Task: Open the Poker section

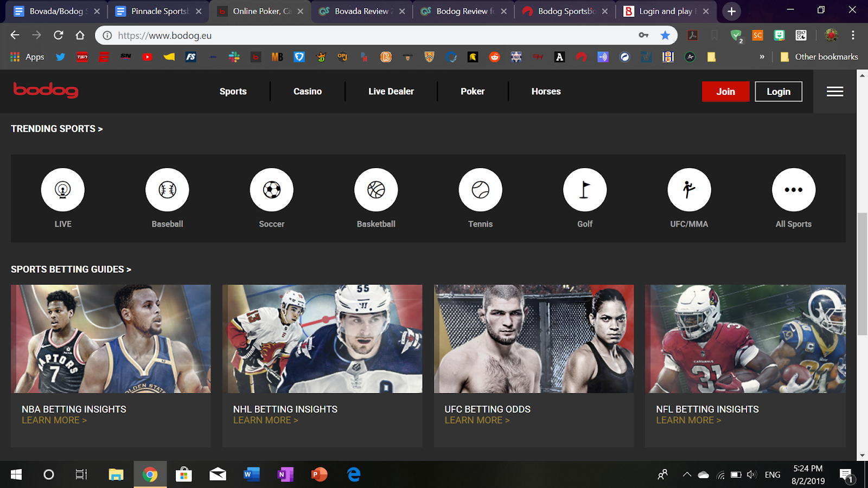Action: coord(473,92)
